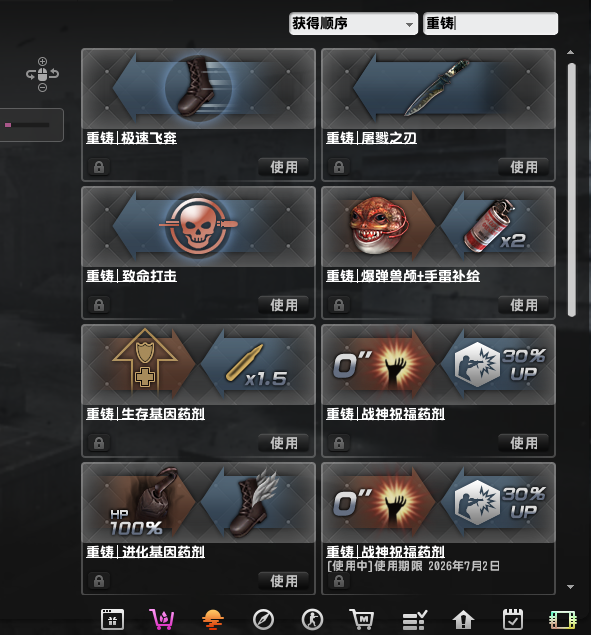Toggle lock on 重铸|屠戮之刃 item
This screenshot has height=635, width=591.
click(x=339, y=167)
